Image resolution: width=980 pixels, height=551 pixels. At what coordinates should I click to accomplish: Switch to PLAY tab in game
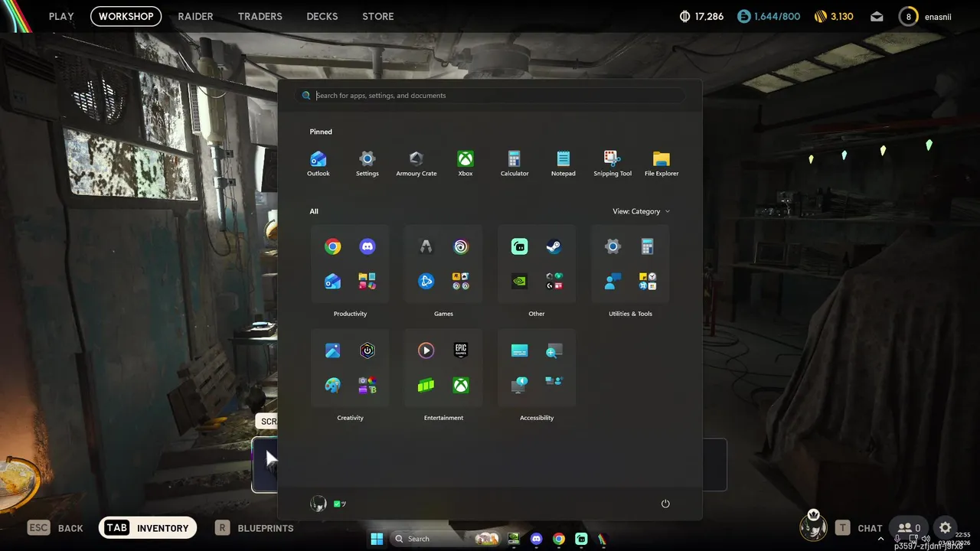click(x=61, y=16)
